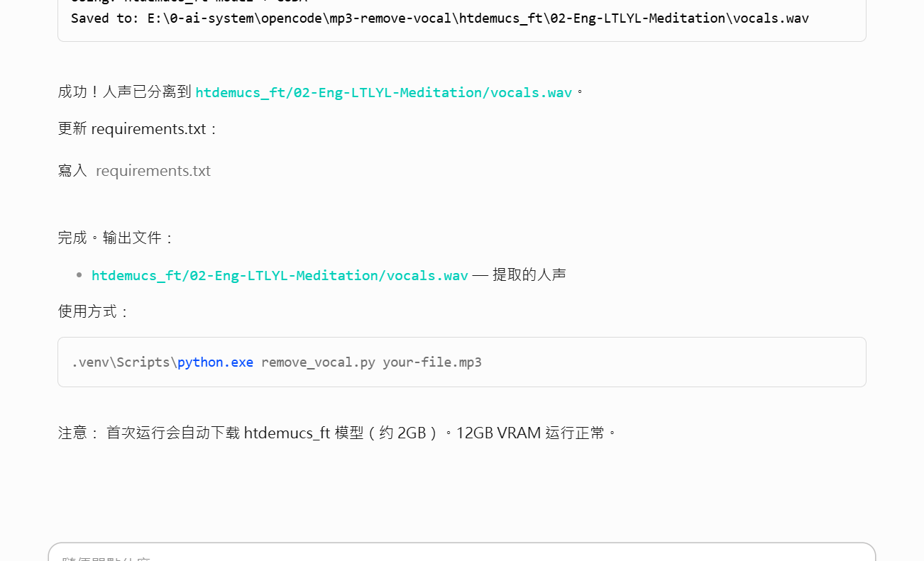Expand the 寫入 requirements.txt tool step

72,171
